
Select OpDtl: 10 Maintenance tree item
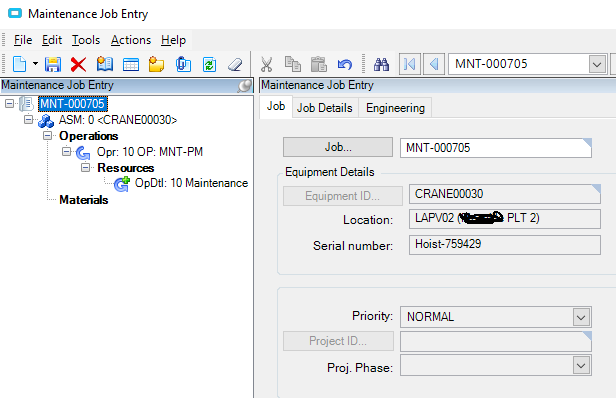coord(191,183)
